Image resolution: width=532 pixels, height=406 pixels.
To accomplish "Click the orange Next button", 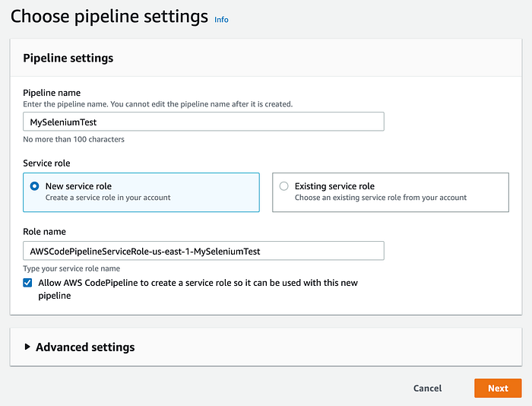I will pos(498,388).
